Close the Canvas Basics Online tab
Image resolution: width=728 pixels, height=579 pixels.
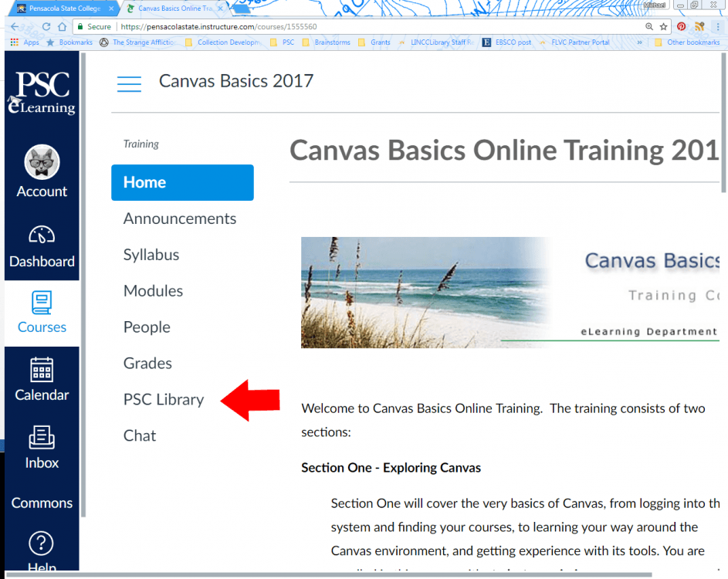[x=221, y=8]
